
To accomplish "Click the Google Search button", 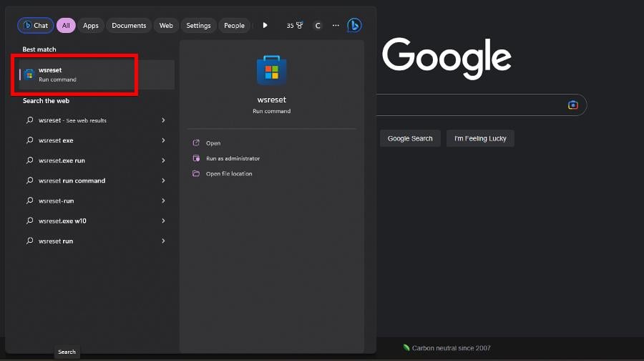I will point(410,138).
